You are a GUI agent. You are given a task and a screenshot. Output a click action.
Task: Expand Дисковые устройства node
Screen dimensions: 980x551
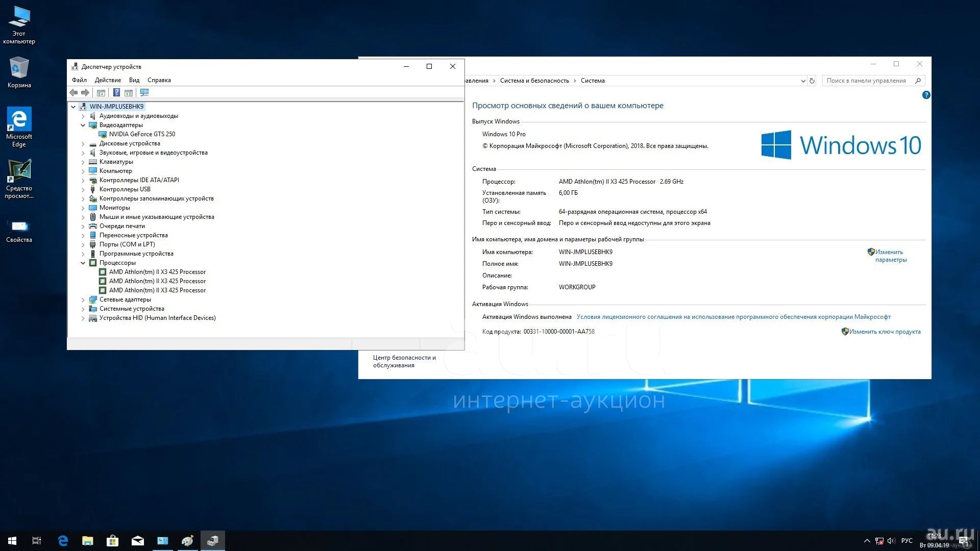point(83,144)
